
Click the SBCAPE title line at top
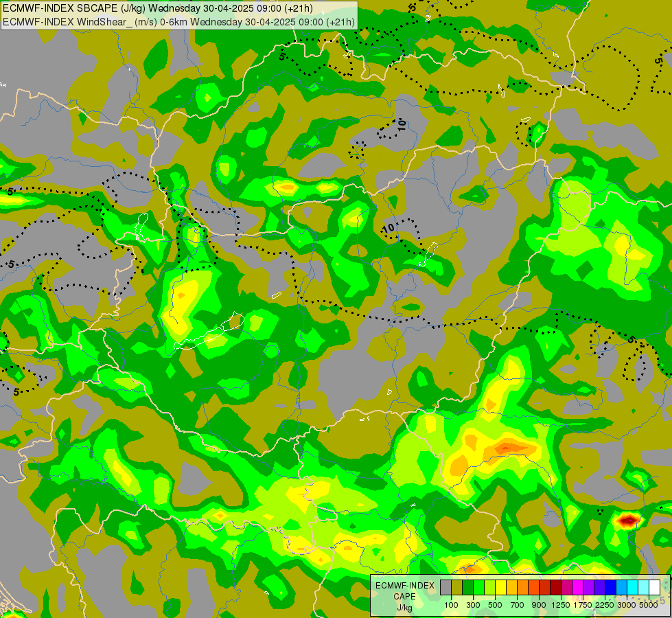click(158, 8)
